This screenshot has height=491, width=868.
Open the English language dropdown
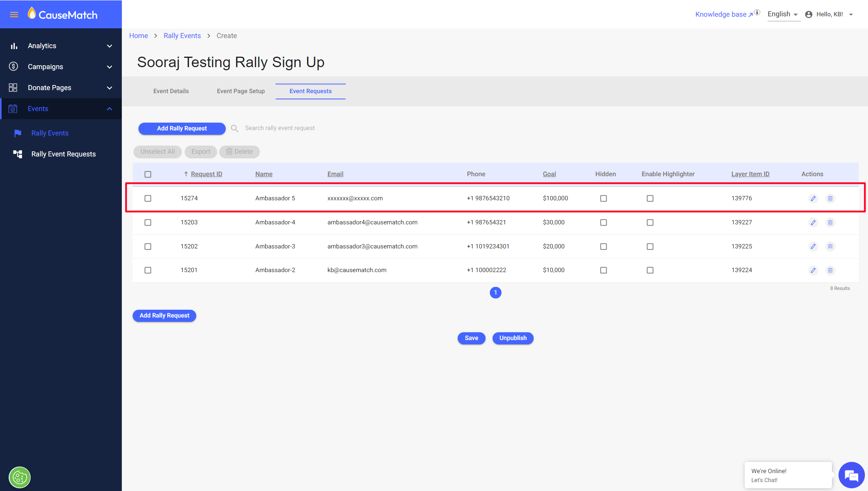tap(783, 14)
